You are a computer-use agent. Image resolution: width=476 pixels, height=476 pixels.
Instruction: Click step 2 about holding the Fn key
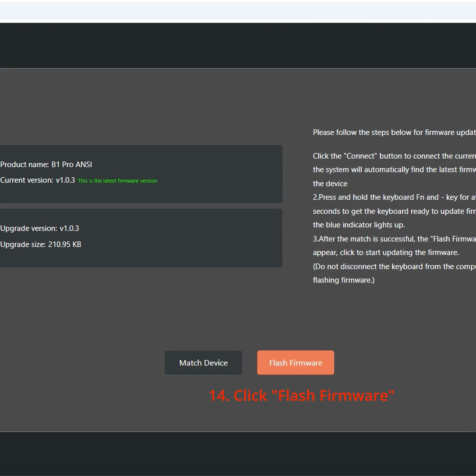click(394, 197)
